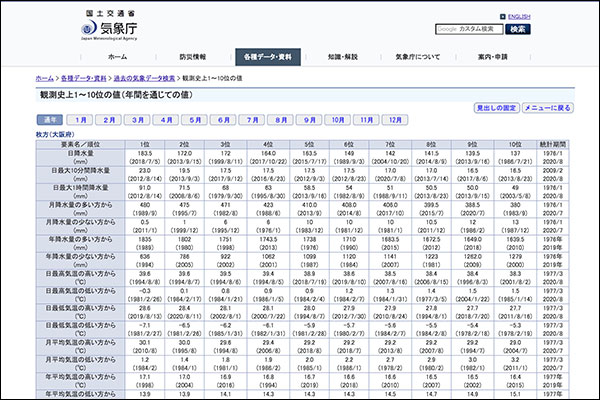Click the 636 (1994) annual rainfall cell
Image resolution: width=600 pixels, height=400 pixels.
(x=145, y=261)
